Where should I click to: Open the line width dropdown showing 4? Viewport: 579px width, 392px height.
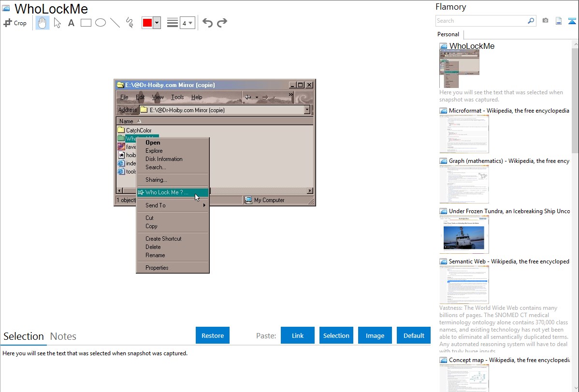tap(187, 23)
